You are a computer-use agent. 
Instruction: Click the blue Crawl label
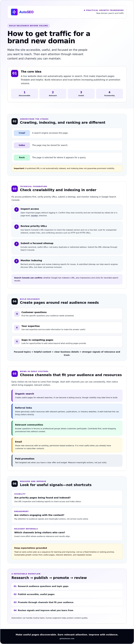coord(22,133)
